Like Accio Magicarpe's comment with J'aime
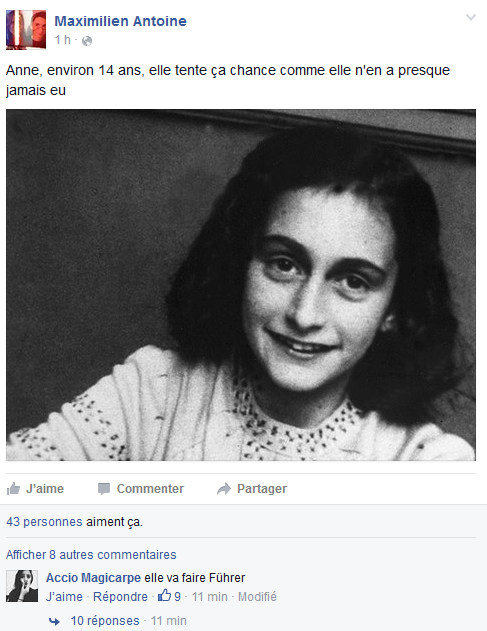 pos(64,596)
